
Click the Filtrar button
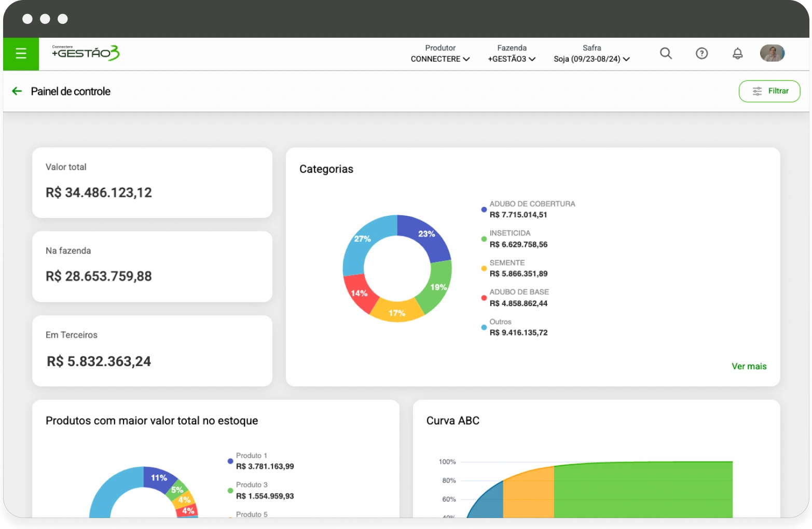tap(769, 91)
